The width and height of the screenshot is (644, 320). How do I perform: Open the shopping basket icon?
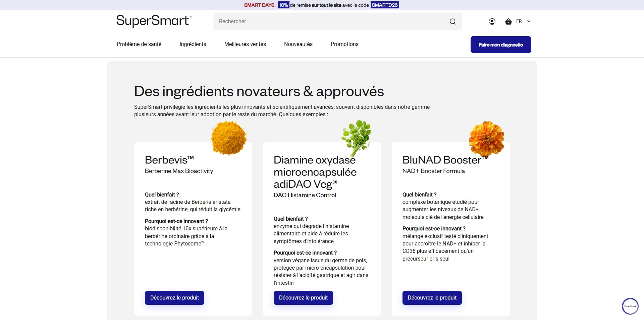[508, 21]
